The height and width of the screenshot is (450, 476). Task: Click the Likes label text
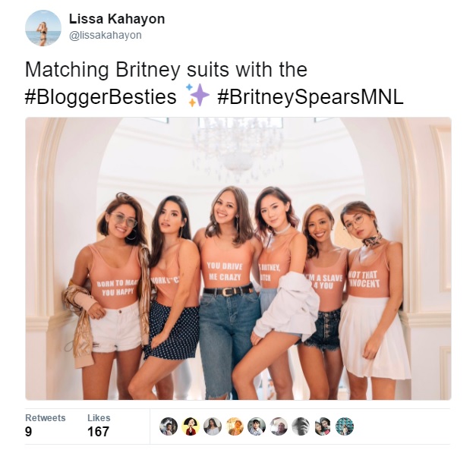pos(99,418)
